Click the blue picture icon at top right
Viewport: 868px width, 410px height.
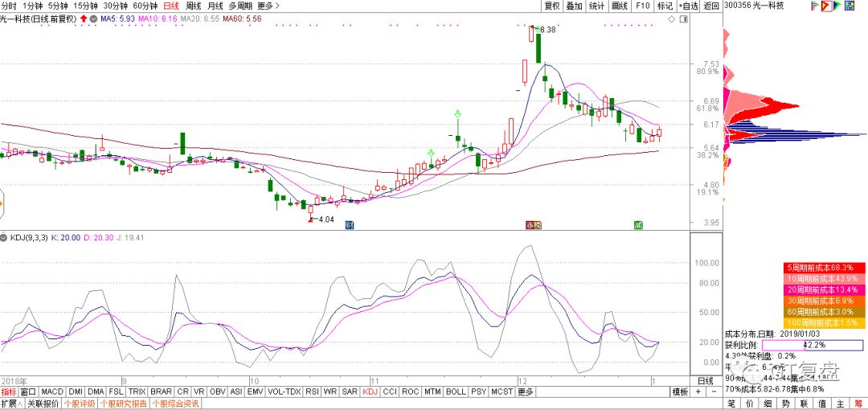[850, 6]
